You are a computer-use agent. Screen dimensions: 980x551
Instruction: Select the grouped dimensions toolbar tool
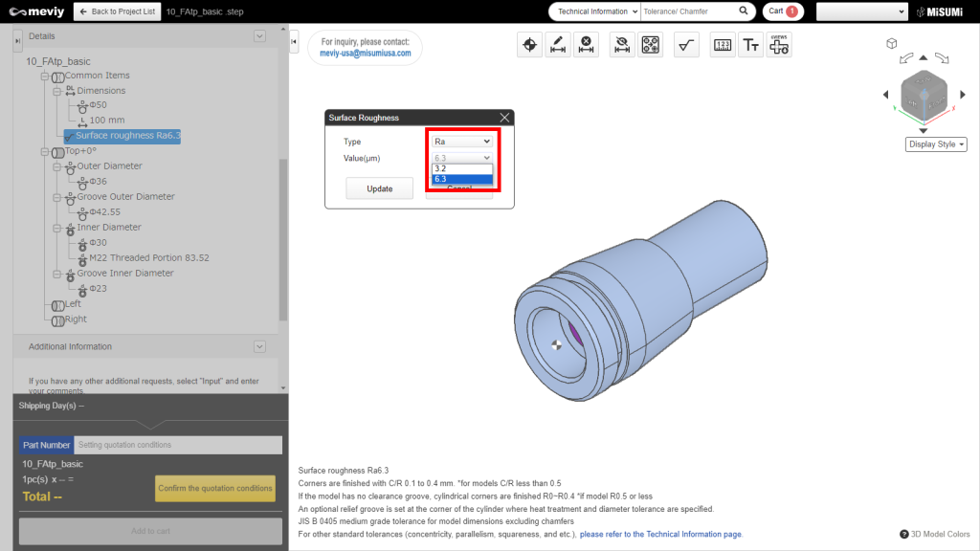tap(650, 44)
